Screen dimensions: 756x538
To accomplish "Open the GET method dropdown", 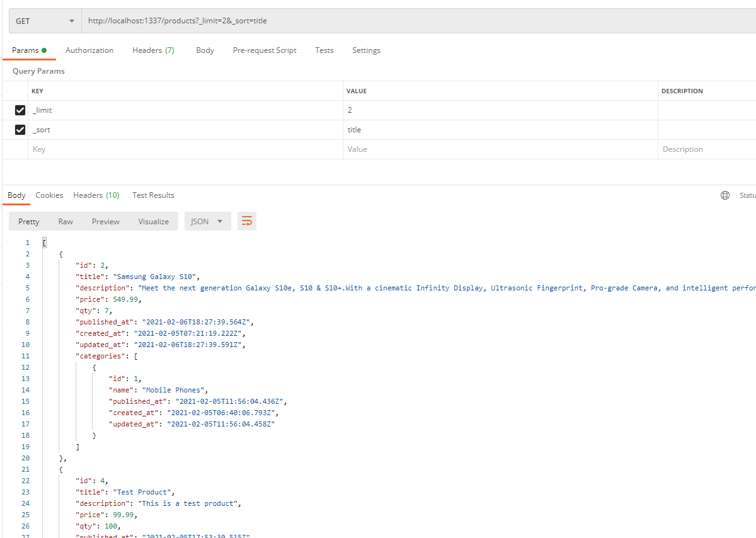I will tap(45, 21).
